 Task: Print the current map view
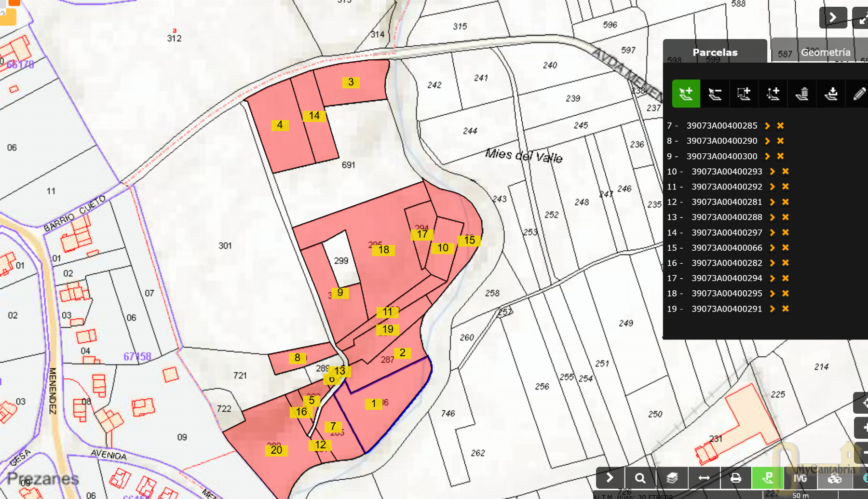coord(736,478)
